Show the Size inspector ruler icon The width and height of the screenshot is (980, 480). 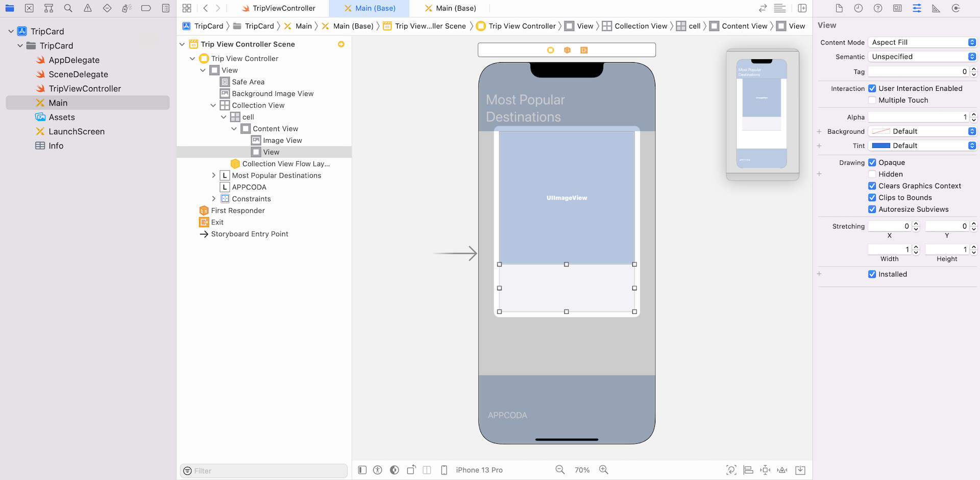coord(936,8)
